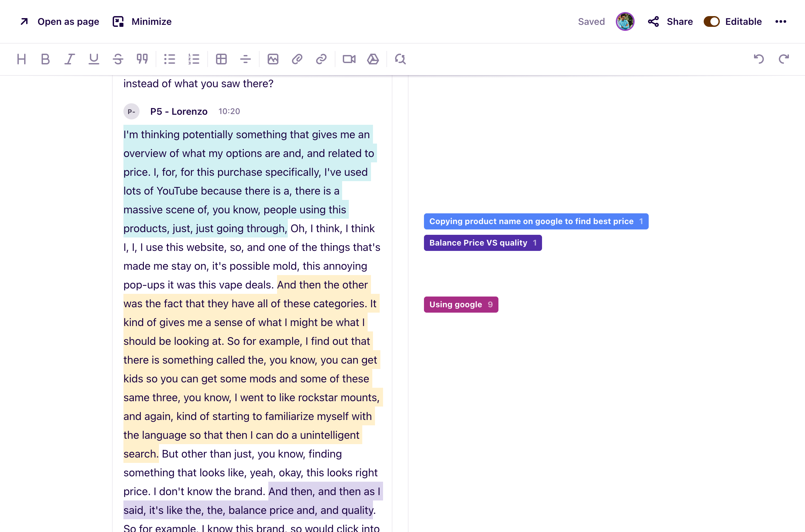
Task: Insert a video recording
Action: coord(349,59)
